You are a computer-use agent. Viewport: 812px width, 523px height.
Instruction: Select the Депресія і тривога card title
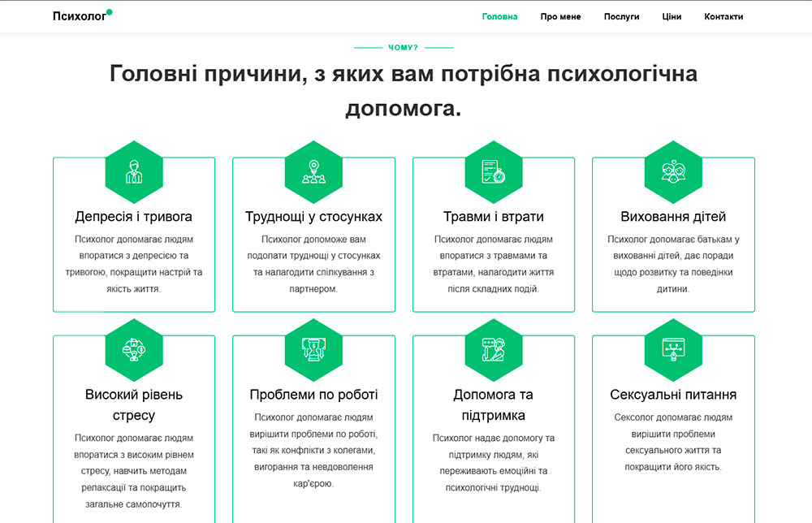click(134, 217)
